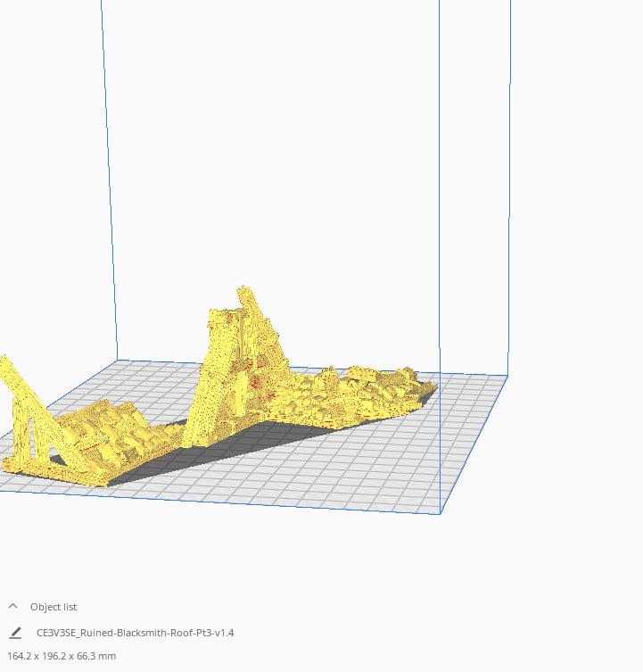Click the Object list label

coord(54,607)
